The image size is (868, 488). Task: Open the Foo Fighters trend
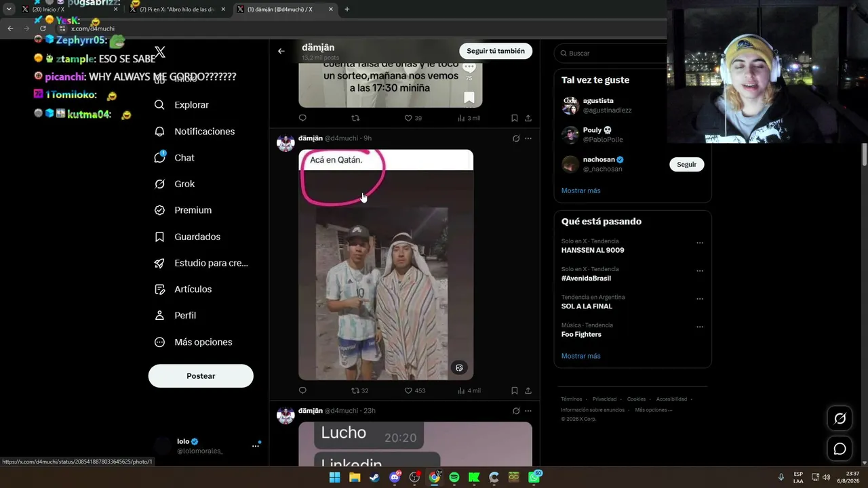pyautogui.click(x=581, y=334)
